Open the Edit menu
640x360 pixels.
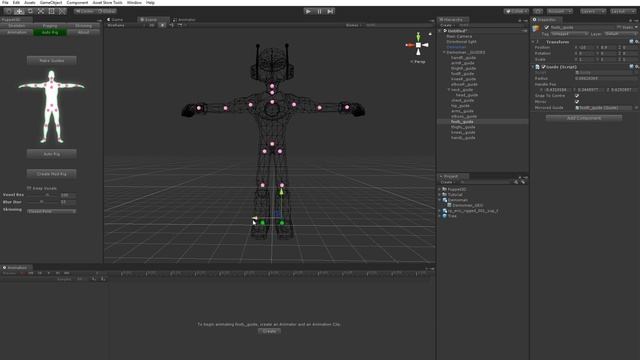tap(16, 2)
